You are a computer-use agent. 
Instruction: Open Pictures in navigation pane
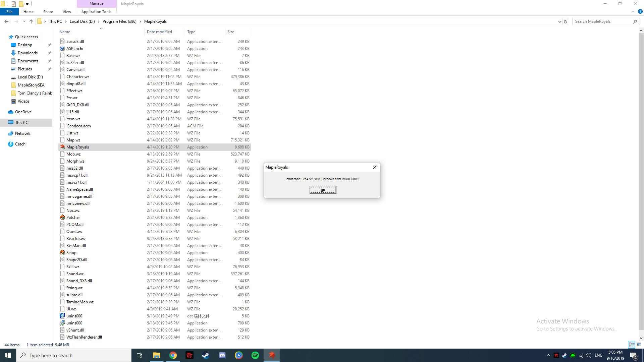click(x=25, y=69)
